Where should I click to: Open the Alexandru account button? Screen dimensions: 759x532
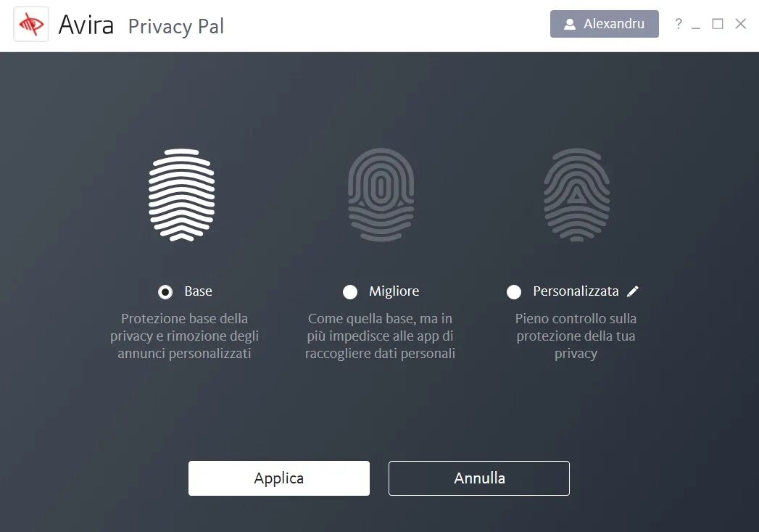click(x=604, y=24)
